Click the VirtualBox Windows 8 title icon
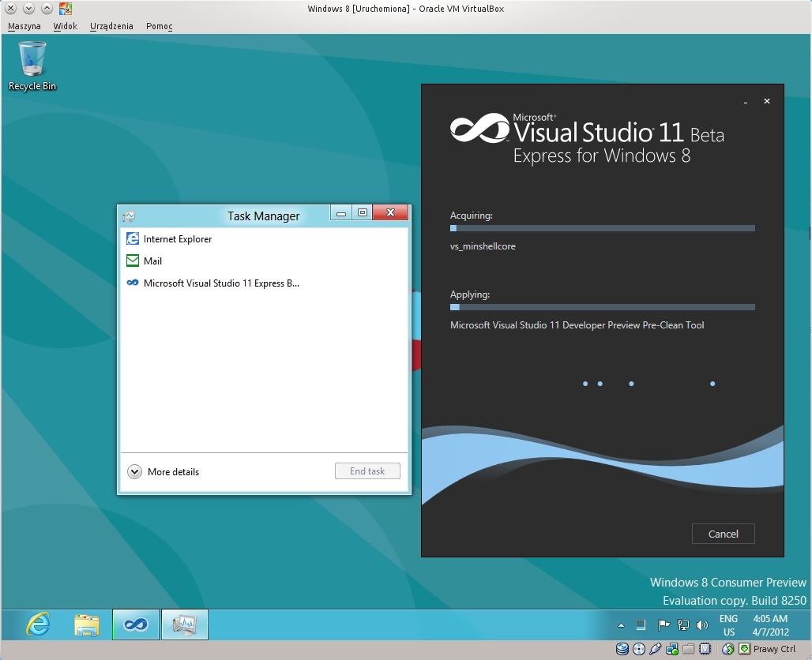Viewport: 812px width, 660px height. pyautogui.click(x=66, y=8)
